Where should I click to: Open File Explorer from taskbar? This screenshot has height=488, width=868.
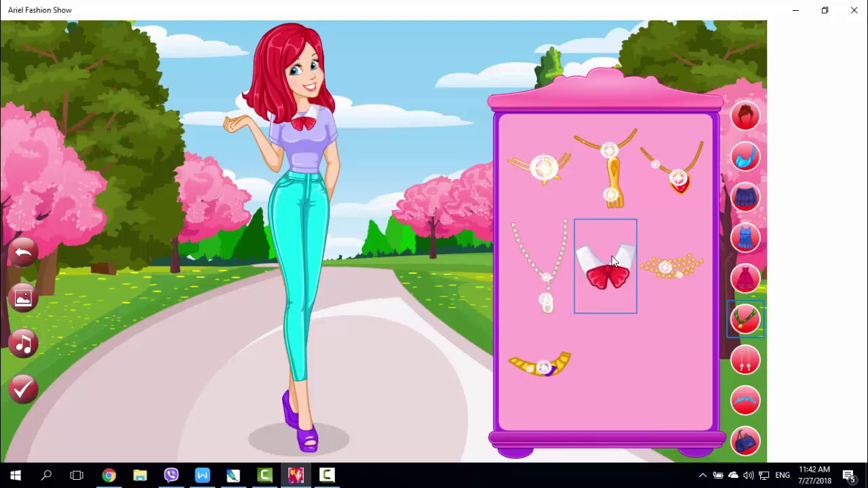140,475
